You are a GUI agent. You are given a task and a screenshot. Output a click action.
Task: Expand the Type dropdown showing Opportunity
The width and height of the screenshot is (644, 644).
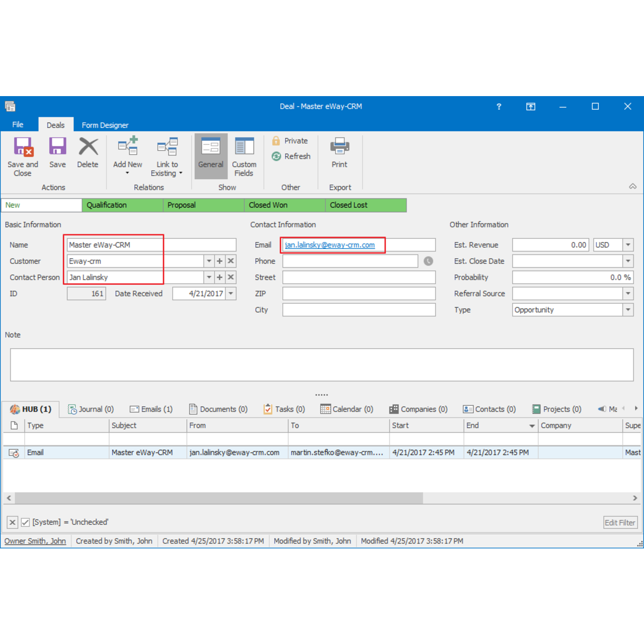coord(628,310)
